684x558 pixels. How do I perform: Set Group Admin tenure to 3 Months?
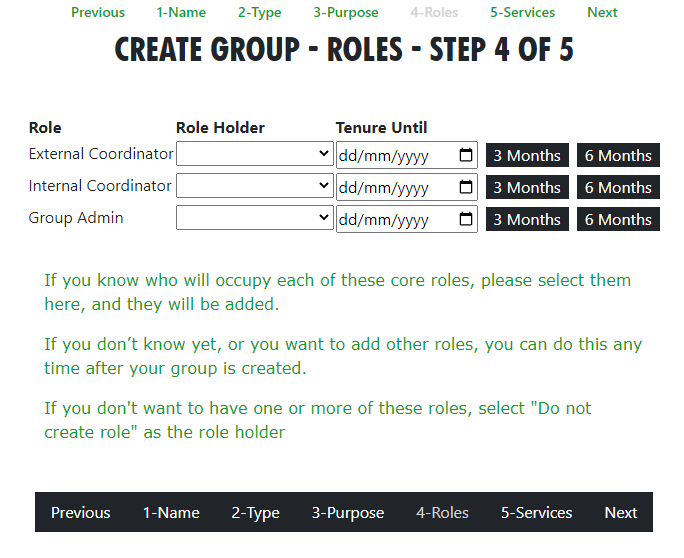click(x=527, y=219)
